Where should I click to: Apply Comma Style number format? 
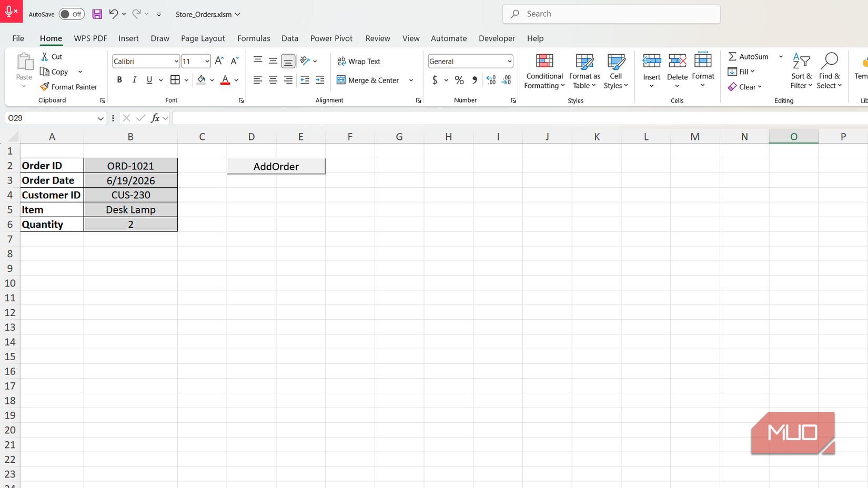click(x=475, y=80)
